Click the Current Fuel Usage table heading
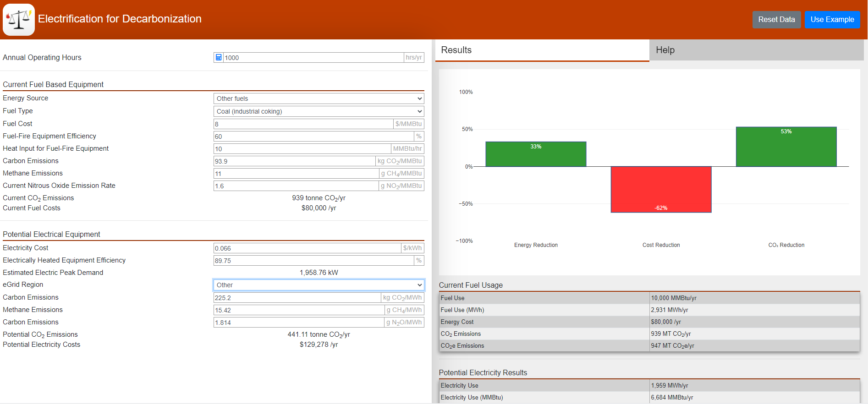Image resolution: width=868 pixels, height=405 pixels. (x=471, y=285)
